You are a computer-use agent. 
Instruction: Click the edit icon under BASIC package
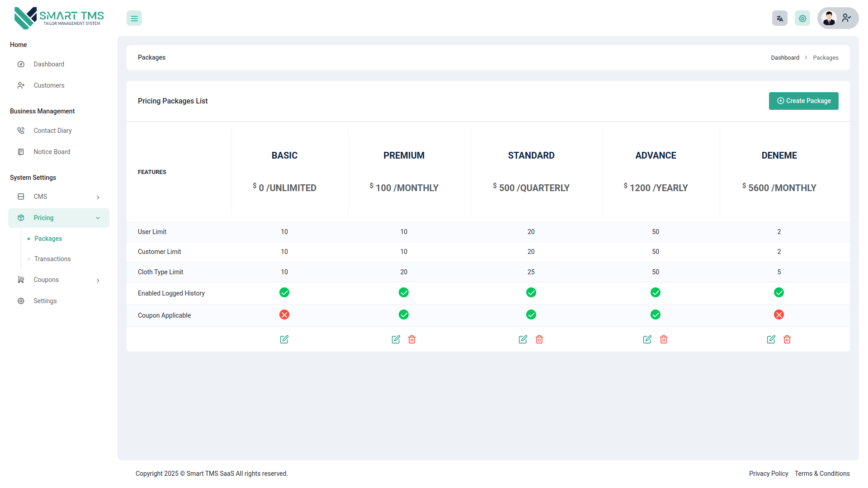coord(284,339)
